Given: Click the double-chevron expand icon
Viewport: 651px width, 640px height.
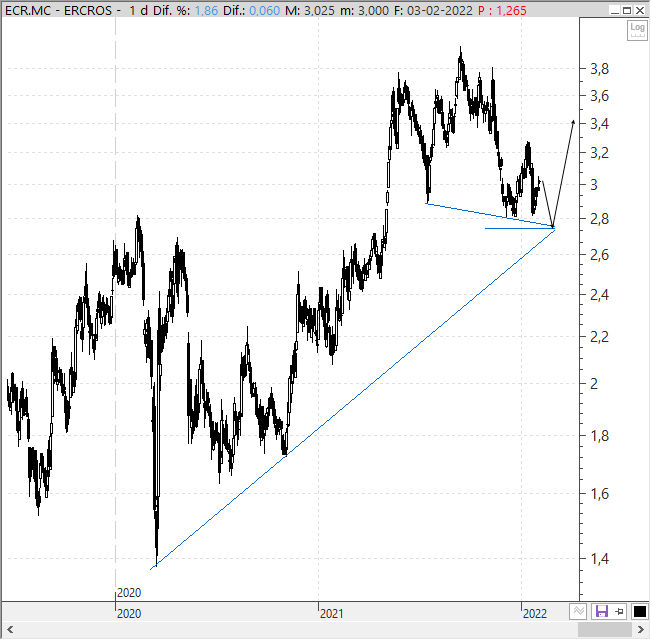Looking at the screenshot, I should coord(578,611).
